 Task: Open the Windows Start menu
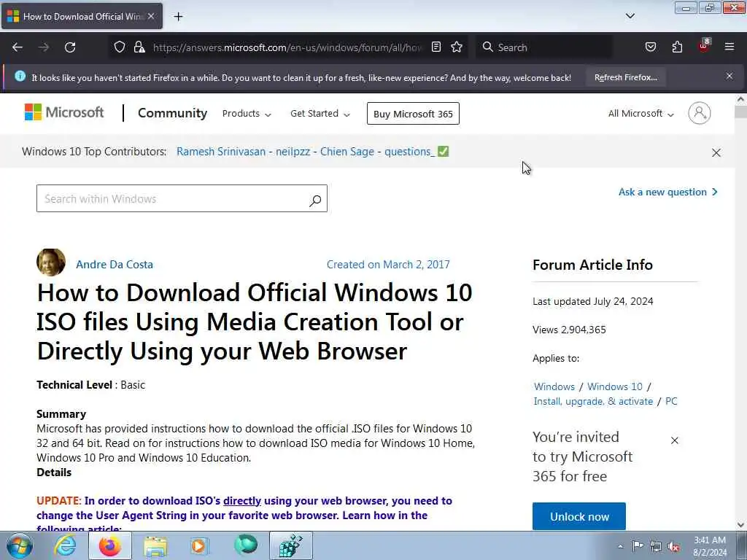click(19, 545)
